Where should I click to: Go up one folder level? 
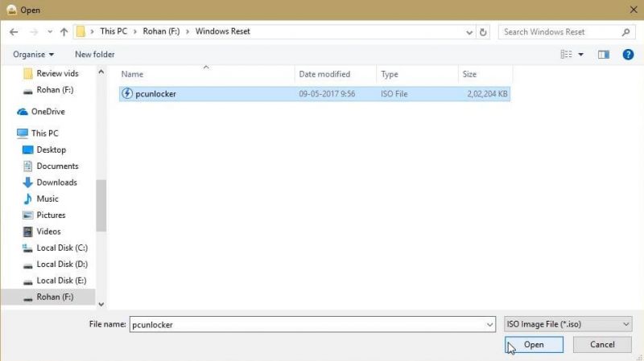point(64,31)
